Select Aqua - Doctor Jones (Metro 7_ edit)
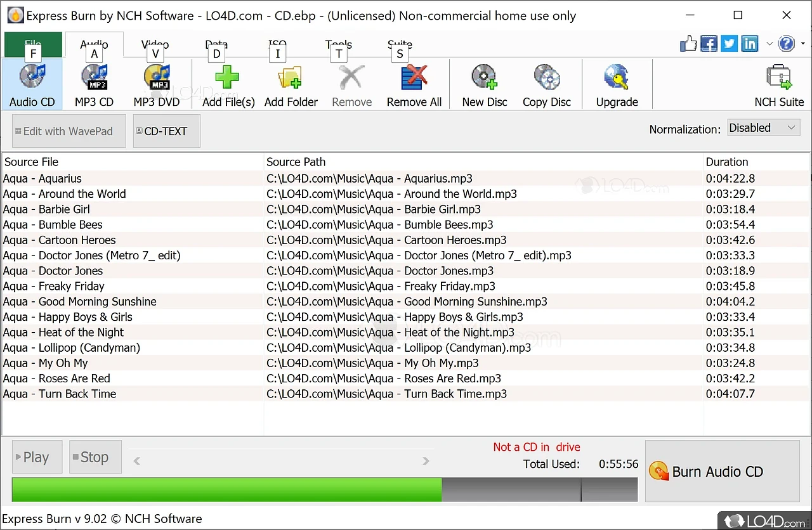The image size is (812, 530). (x=91, y=255)
